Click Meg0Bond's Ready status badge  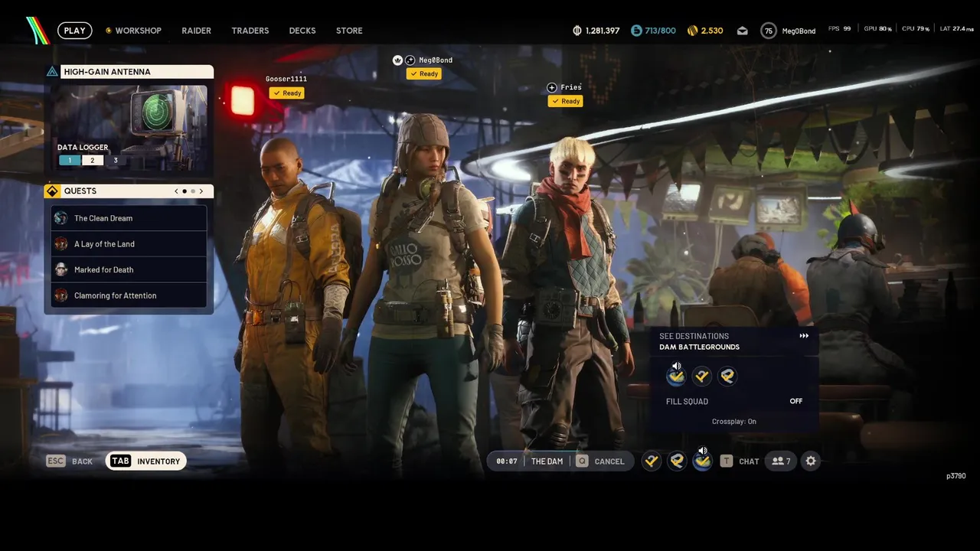[424, 74]
